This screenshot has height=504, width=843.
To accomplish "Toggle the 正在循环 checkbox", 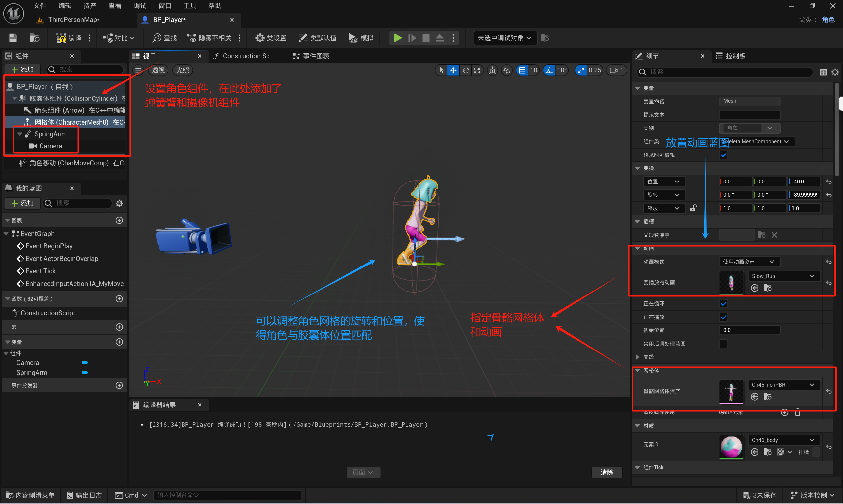I will point(723,304).
